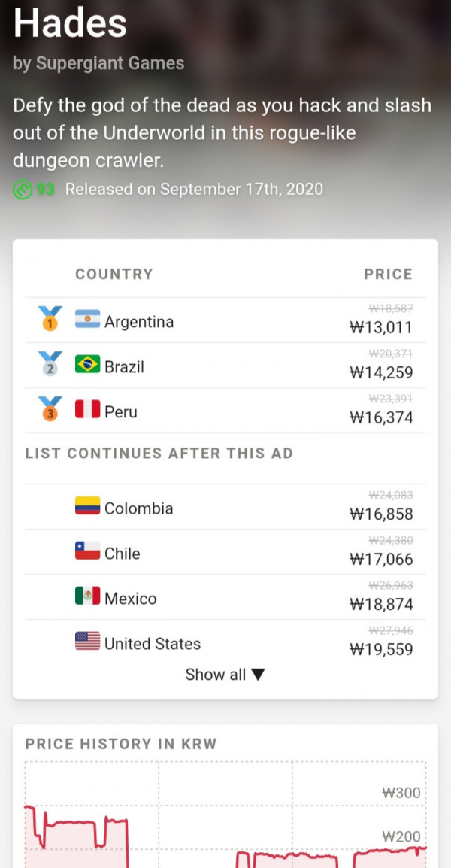Sort by the COUNTRY column header
The width and height of the screenshot is (451, 868).
pyautogui.click(x=114, y=274)
